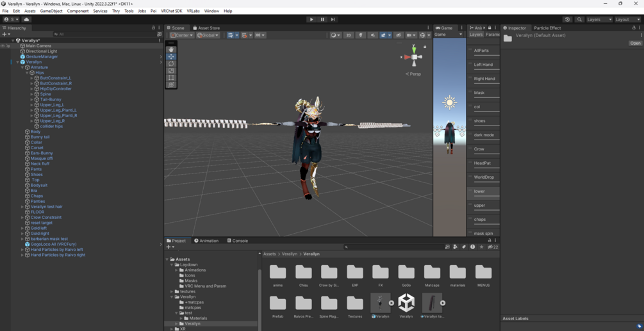
Task: Toggle scene audio button
Action: click(372, 35)
